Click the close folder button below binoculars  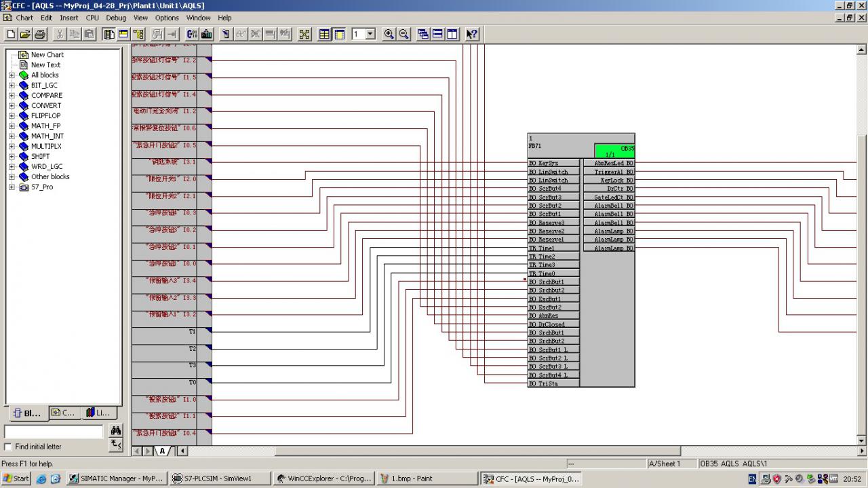coord(116,445)
